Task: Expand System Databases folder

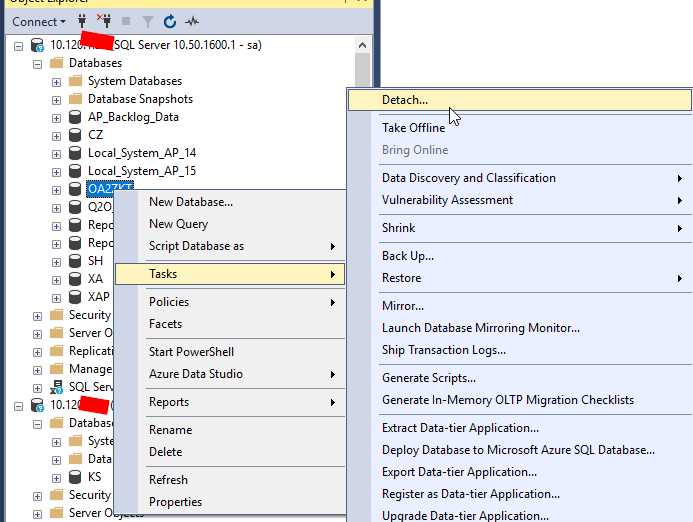Action: click(56, 82)
